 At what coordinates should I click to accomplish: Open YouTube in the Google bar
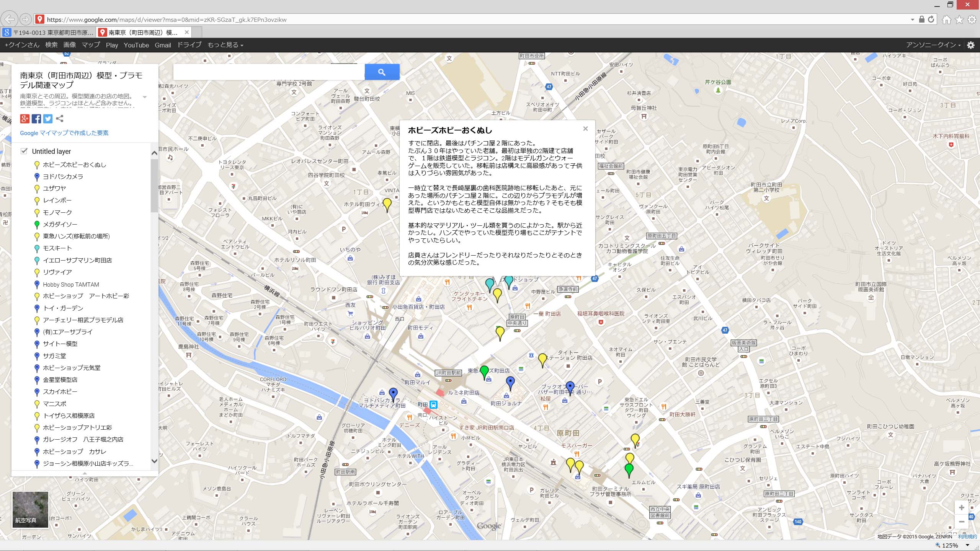coord(136,45)
